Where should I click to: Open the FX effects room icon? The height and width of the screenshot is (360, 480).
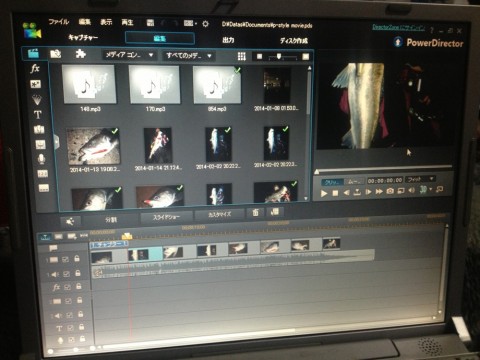[x=35, y=69]
